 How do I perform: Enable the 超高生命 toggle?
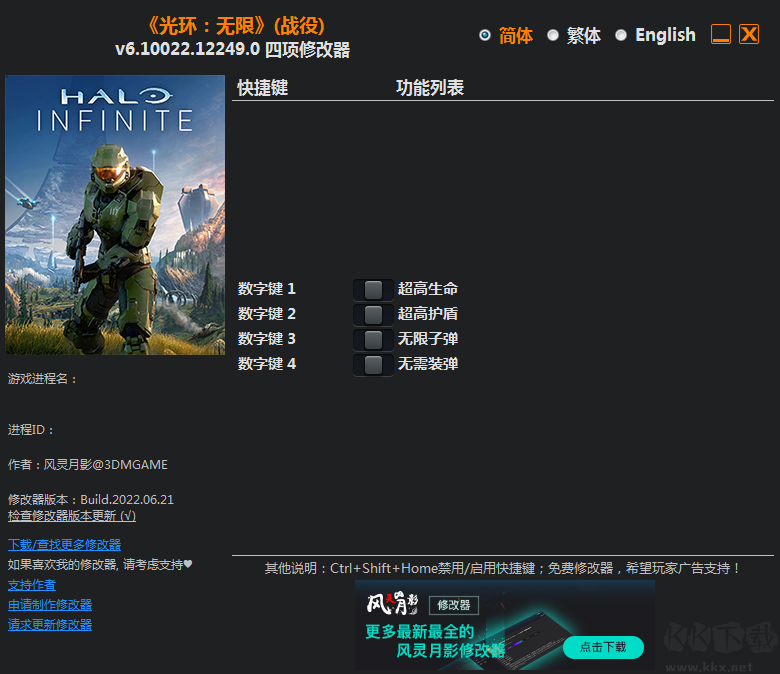click(373, 289)
